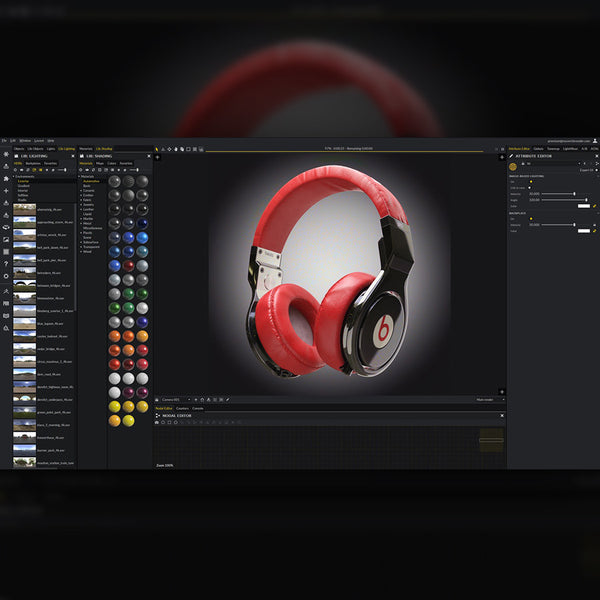This screenshot has width=600, height=600.
Task: Click the first icon in Nodal Editor toolbar
Action: pyautogui.click(x=157, y=422)
